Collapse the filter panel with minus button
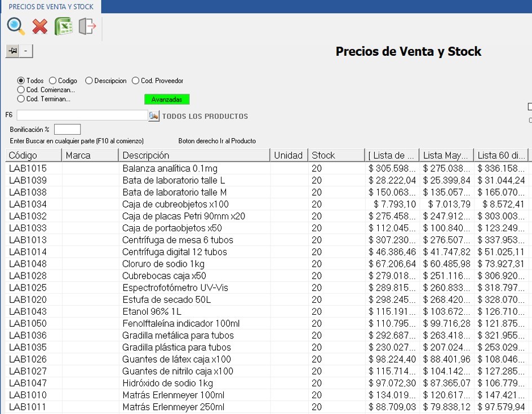The height and width of the screenshot is (414, 532). [26, 51]
